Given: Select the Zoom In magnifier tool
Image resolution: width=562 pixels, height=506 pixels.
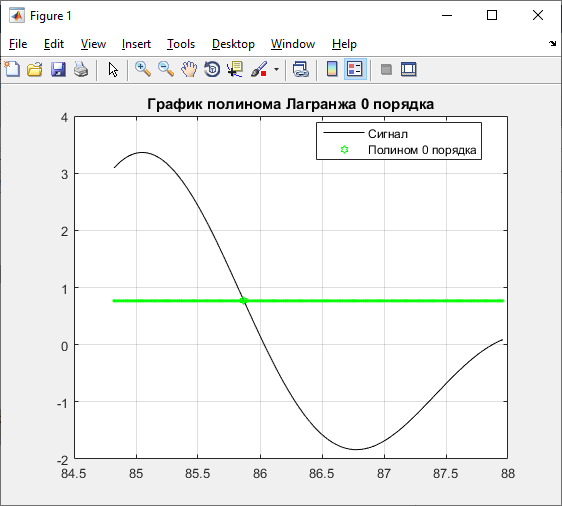Looking at the screenshot, I should [143, 69].
